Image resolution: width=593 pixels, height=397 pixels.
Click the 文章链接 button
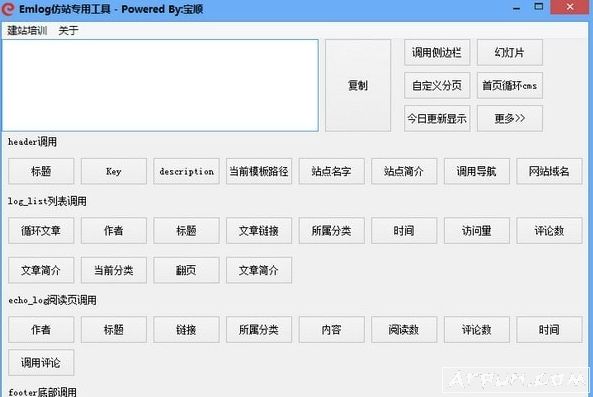click(259, 231)
